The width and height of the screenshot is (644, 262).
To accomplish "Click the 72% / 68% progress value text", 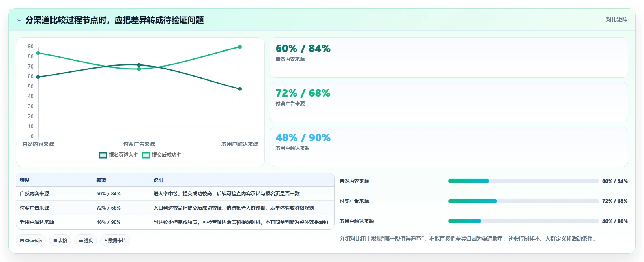I will (615, 201).
